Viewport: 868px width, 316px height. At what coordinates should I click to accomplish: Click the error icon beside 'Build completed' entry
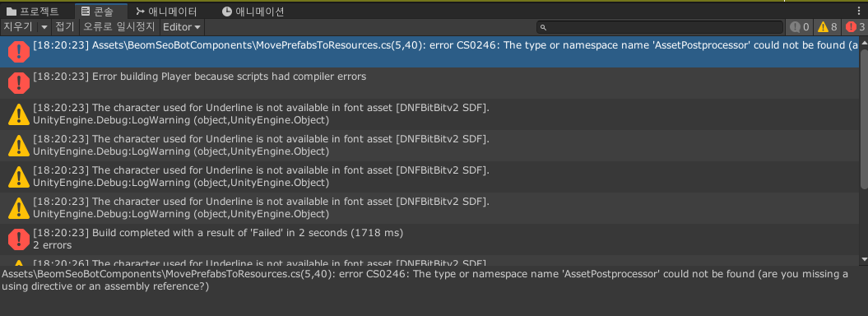click(x=18, y=239)
